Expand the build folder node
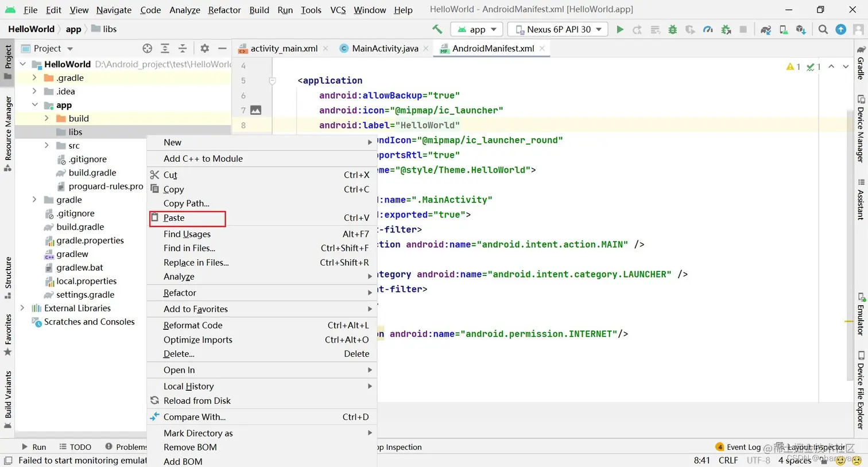The image size is (868, 467). pos(46,118)
